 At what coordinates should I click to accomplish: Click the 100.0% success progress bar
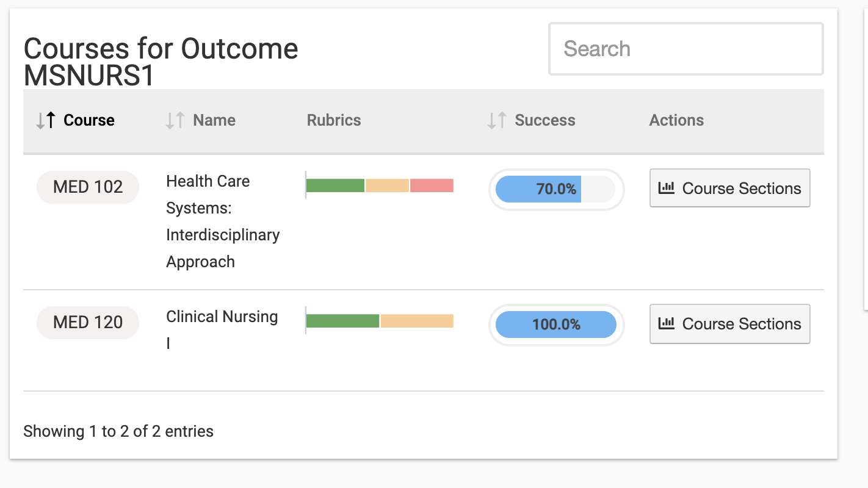coord(556,325)
